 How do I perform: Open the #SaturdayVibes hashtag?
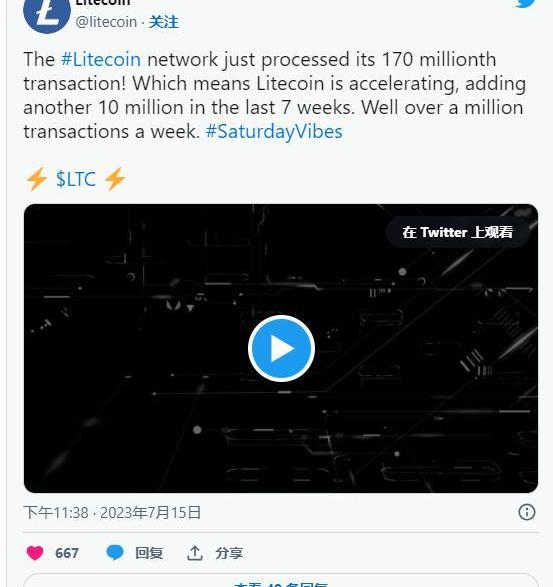[274, 131]
